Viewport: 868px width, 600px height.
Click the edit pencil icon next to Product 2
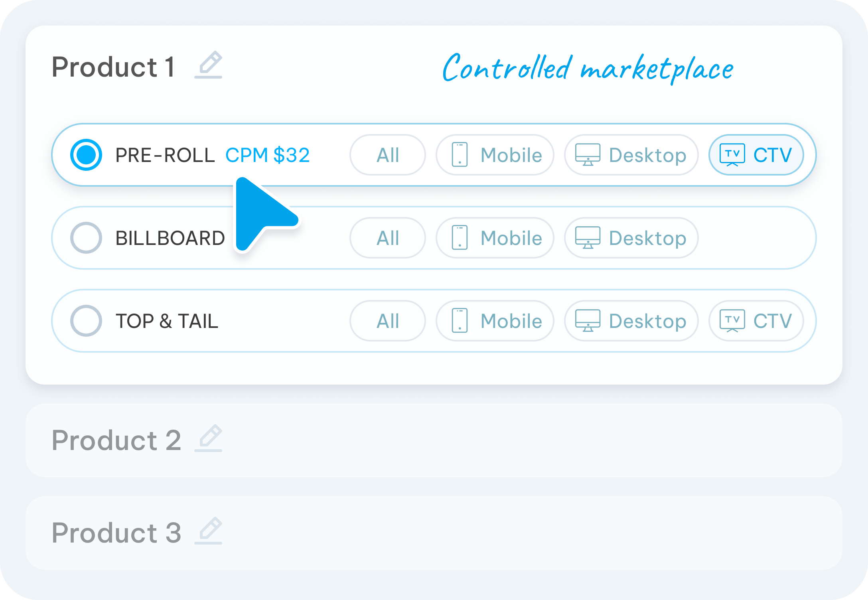point(208,438)
